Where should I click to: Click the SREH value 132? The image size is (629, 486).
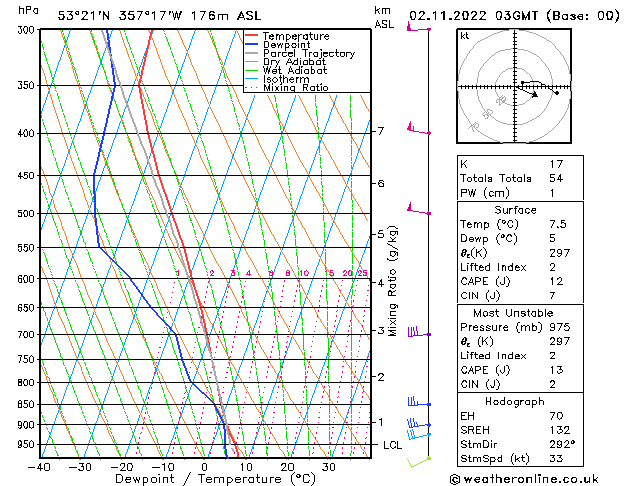[x=560, y=430]
